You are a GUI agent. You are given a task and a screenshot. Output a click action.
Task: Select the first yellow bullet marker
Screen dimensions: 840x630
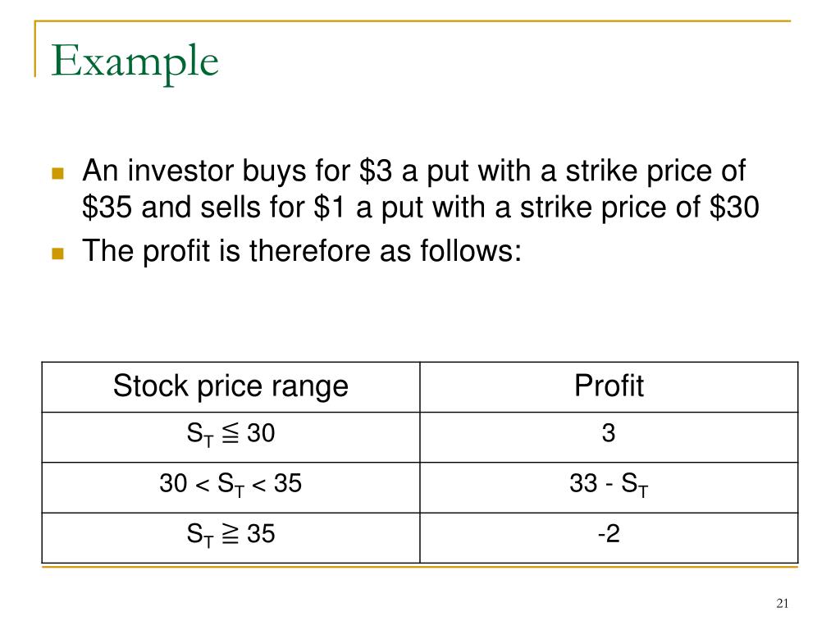[x=58, y=174]
